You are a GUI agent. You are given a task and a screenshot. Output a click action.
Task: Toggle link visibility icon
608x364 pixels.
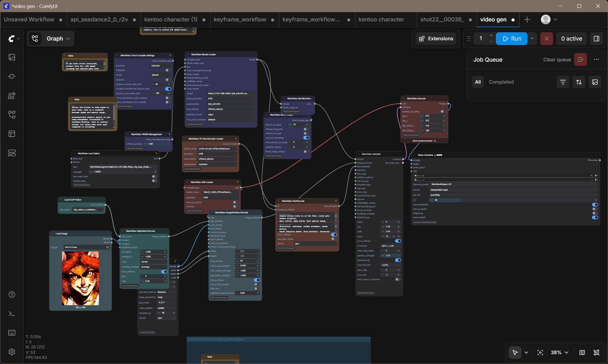[x=597, y=353]
